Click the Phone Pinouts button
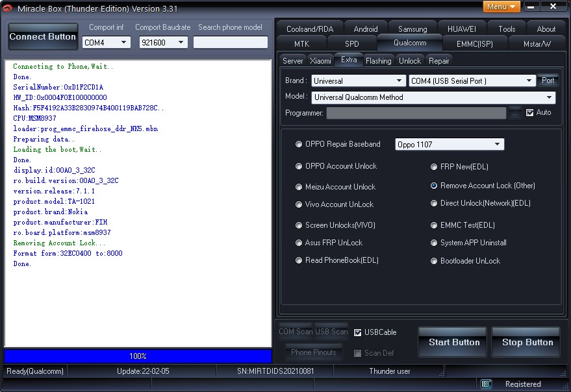This screenshot has width=571, height=392. [314, 352]
